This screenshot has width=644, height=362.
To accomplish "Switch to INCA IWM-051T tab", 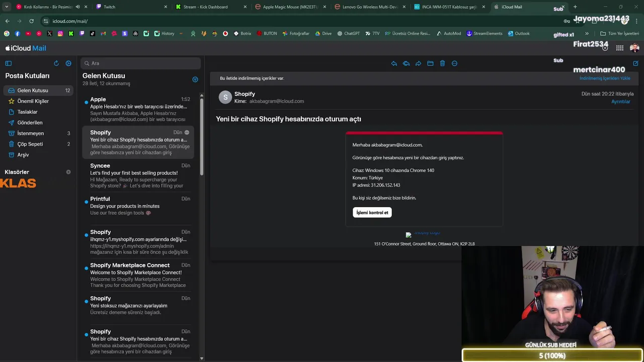I will 450,7.
